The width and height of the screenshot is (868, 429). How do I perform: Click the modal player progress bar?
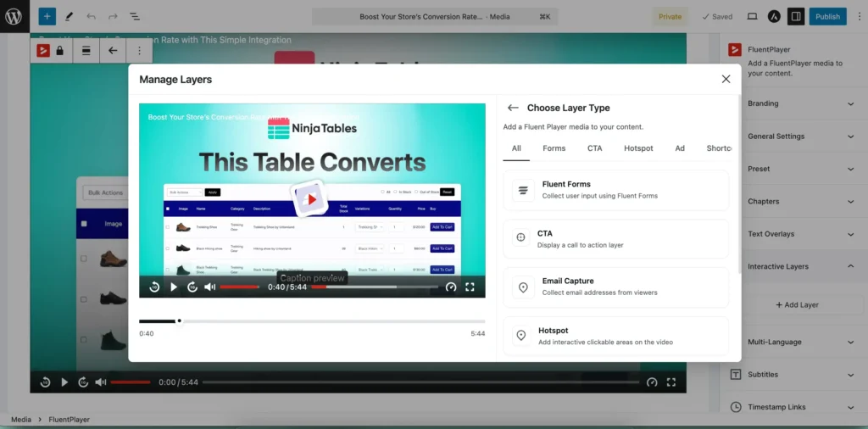pyautogui.click(x=374, y=287)
